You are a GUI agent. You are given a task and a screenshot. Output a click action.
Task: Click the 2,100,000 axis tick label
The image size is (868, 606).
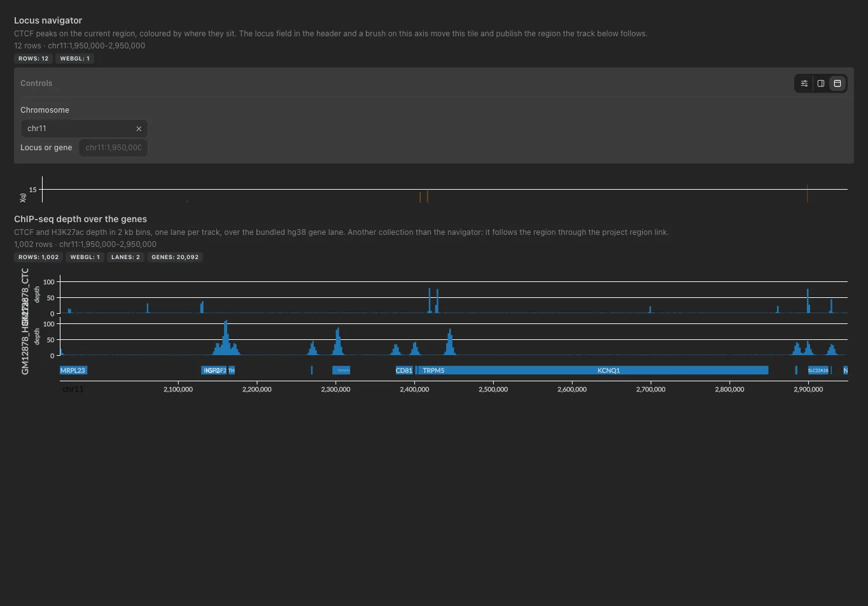[178, 390]
